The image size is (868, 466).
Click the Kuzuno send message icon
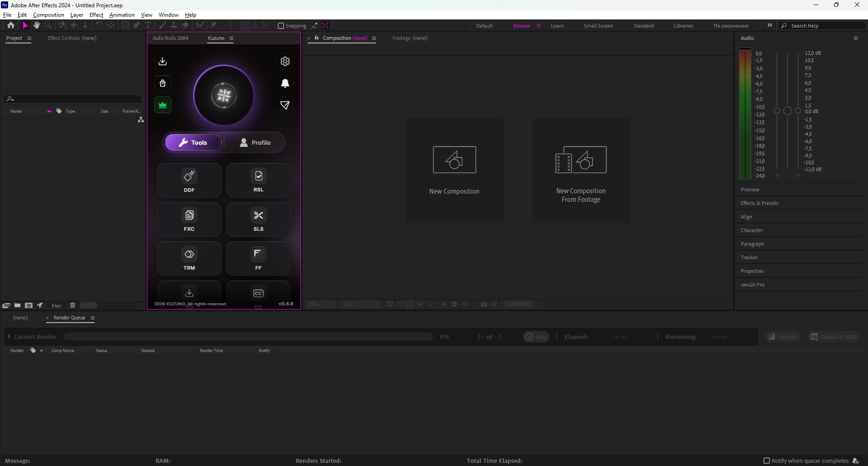(x=285, y=105)
